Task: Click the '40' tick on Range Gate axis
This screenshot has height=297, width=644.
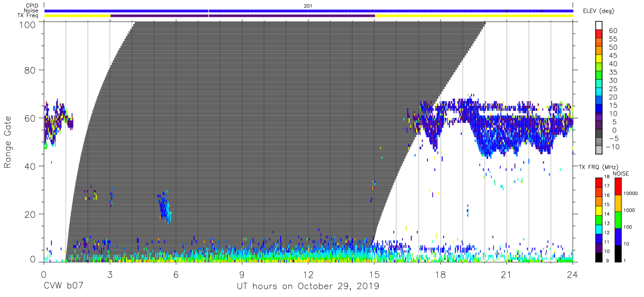Action: pos(30,166)
